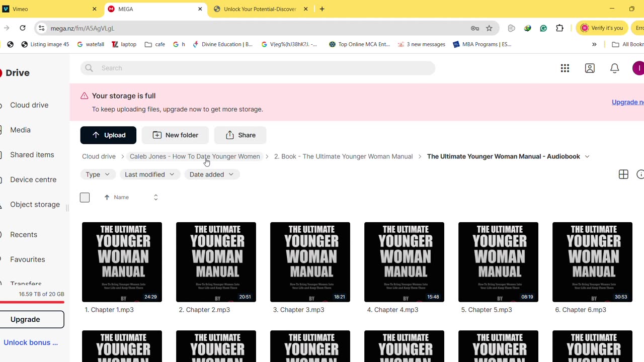This screenshot has height=362, width=644.
Task: Expand the current folder breadcrumb menu
Action: click(587, 156)
